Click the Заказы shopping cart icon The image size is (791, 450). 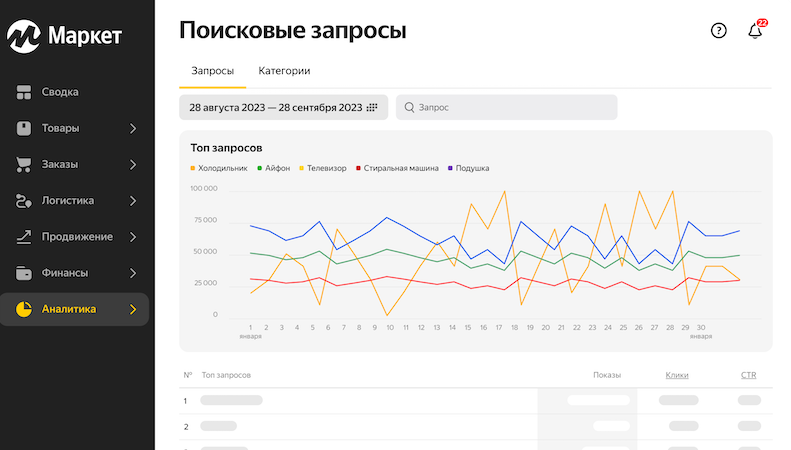(25, 164)
